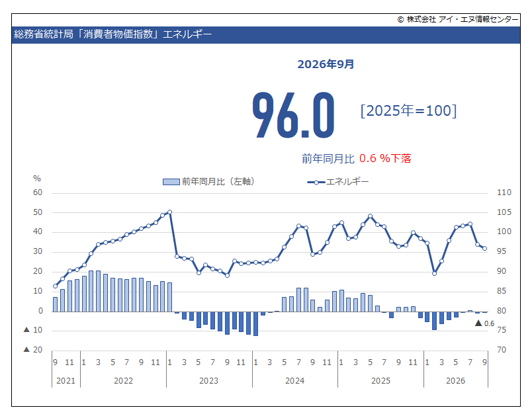Click the year label 2024
Viewport: 532px width, 420px height.
295,381
